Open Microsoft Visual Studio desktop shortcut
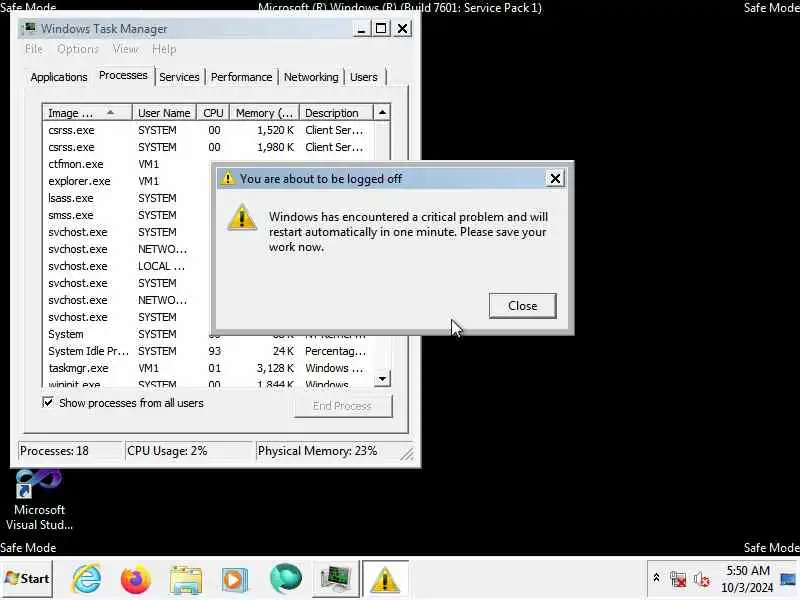Image resolution: width=800 pixels, height=600 pixels. click(39, 501)
